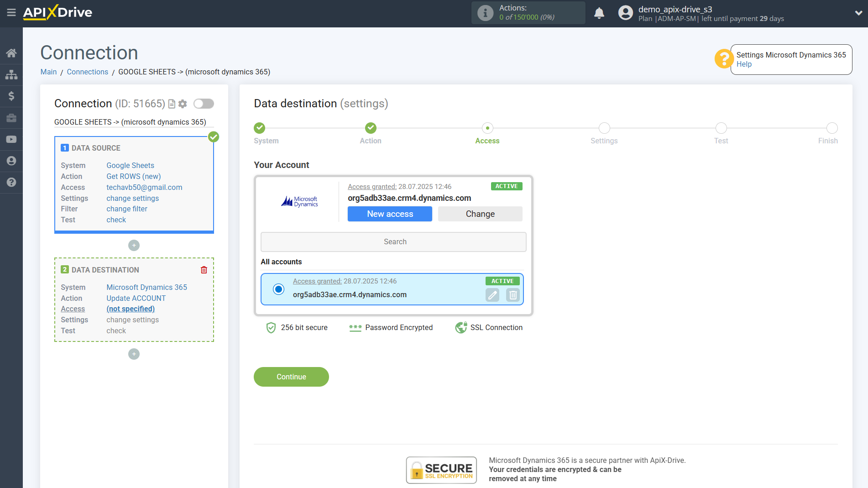Open the hamburger menu icon
868x488 pixels.
point(11,13)
